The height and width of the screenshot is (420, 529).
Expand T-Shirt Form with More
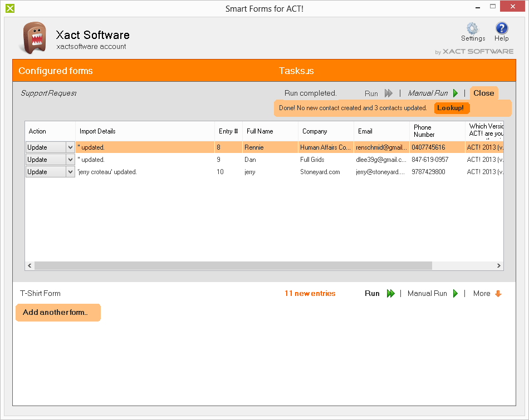tap(482, 294)
